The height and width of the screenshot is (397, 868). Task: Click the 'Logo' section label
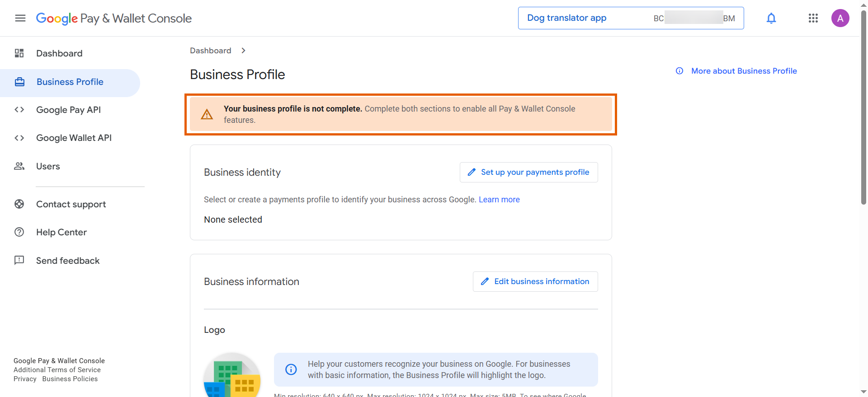coord(214,330)
